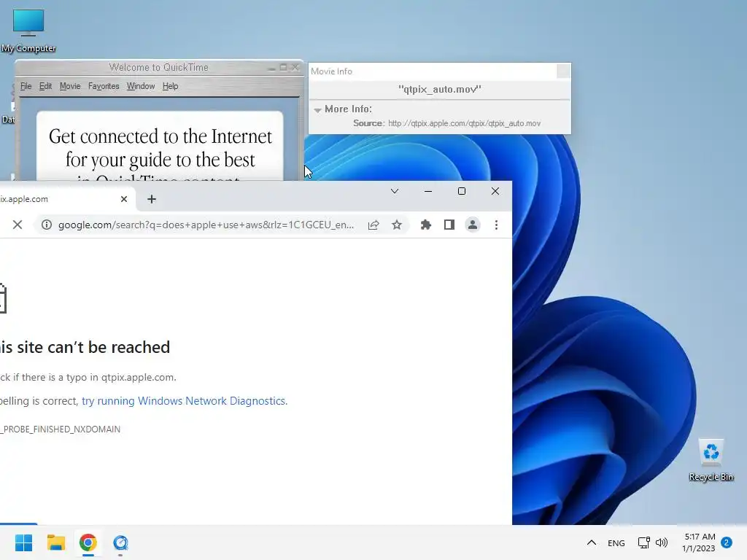This screenshot has height=560, width=747.
Task: Toggle Chrome side panel
Action: (449, 225)
